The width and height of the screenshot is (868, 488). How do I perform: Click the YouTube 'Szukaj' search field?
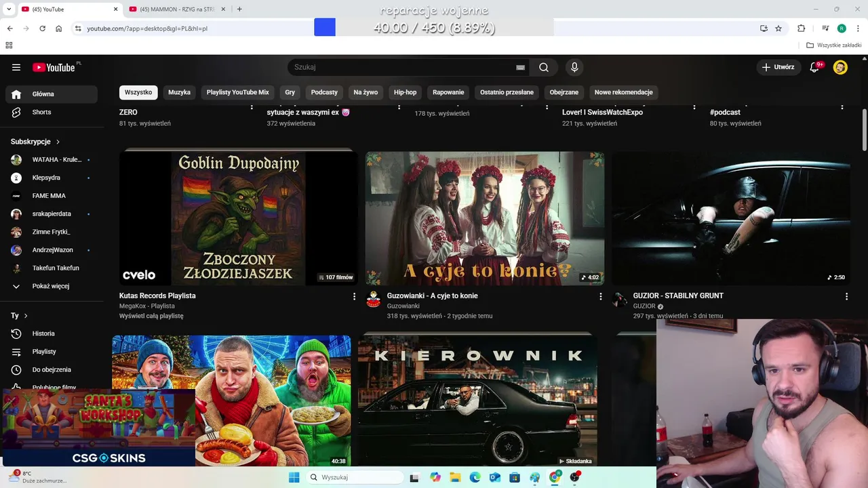click(400, 67)
